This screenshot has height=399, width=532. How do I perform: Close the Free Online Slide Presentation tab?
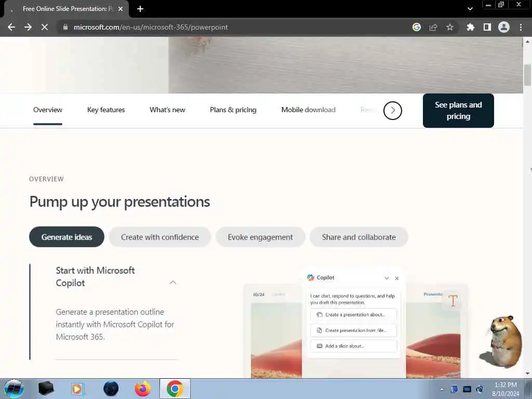point(121,9)
